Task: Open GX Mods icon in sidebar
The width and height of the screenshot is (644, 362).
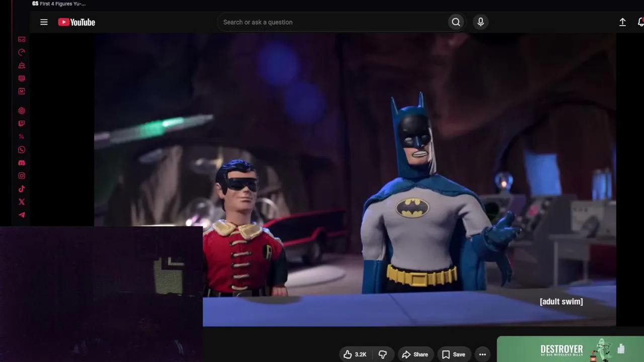Action: [x=22, y=78]
